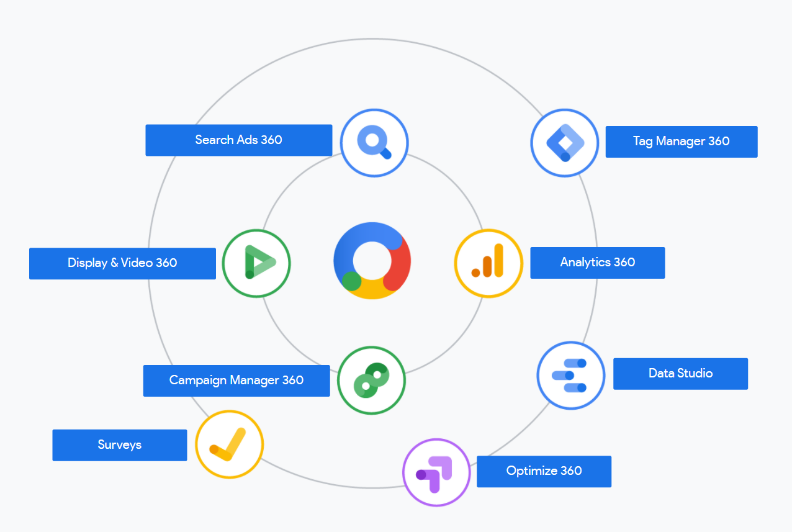792x532 pixels.
Task: Click the Search Ads 360 magnifier icon
Action: pyautogui.click(x=374, y=143)
